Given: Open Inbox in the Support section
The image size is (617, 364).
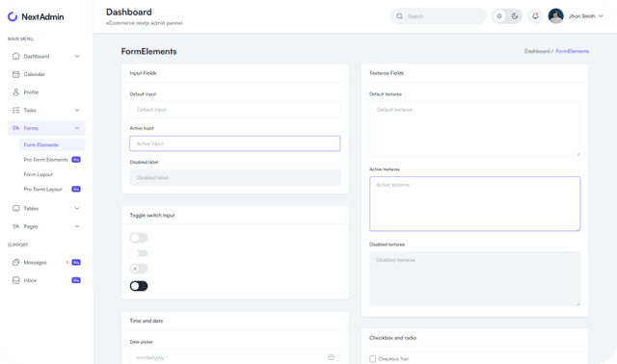Looking at the screenshot, I should 46,280.
